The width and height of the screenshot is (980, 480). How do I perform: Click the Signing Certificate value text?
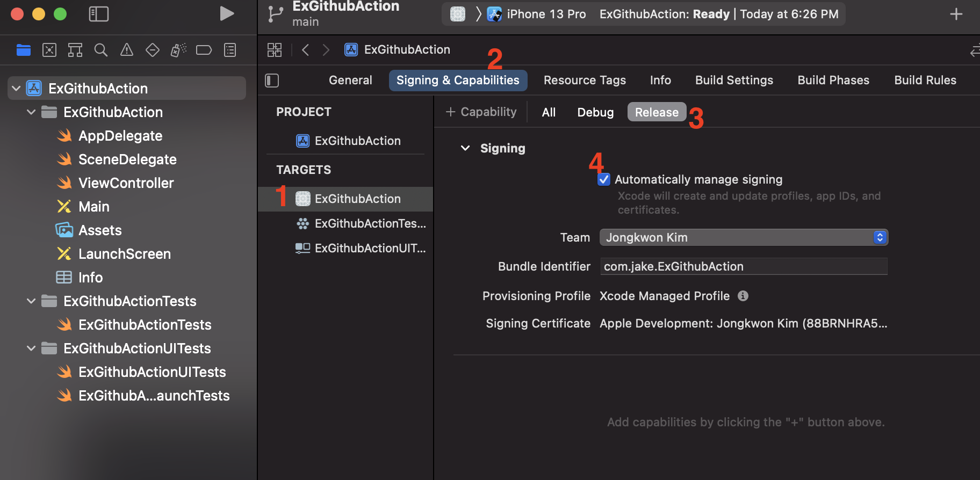pos(744,323)
